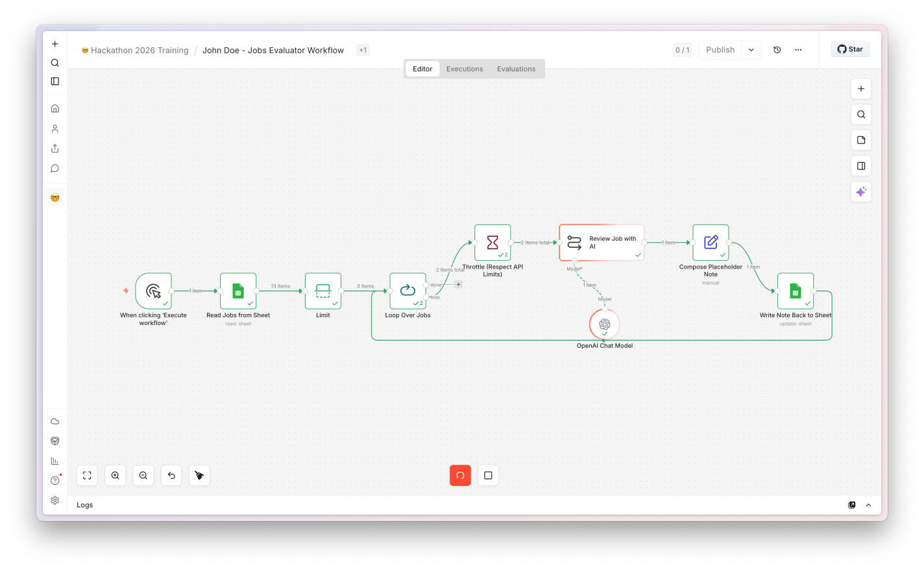Open the AI assistant sparkle button
The width and height of the screenshot is (924, 569).
point(861,191)
